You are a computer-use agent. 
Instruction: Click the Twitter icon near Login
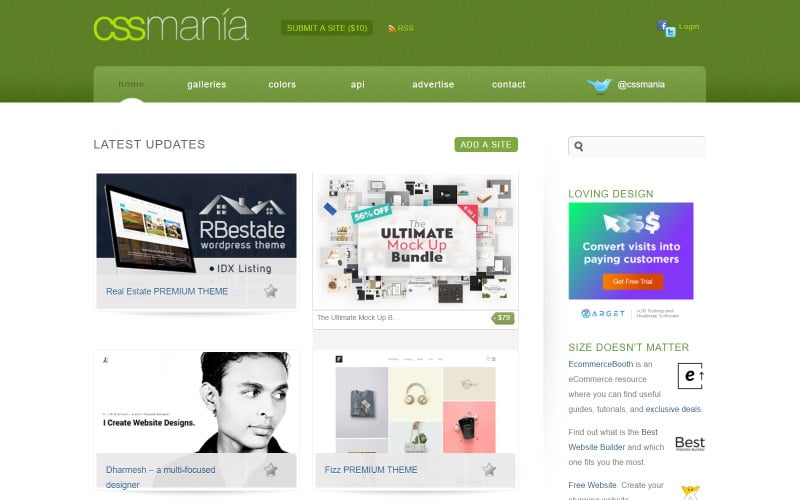tap(670, 32)
